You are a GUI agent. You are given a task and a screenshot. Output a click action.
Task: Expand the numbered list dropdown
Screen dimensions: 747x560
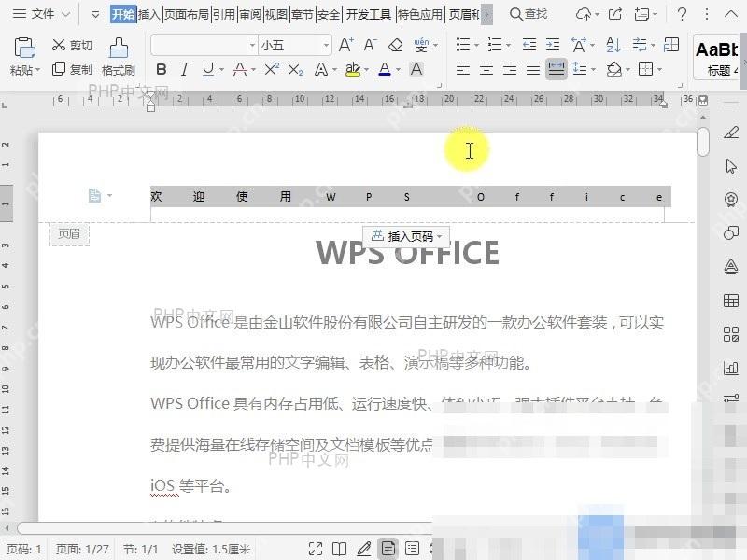[508, 46]
